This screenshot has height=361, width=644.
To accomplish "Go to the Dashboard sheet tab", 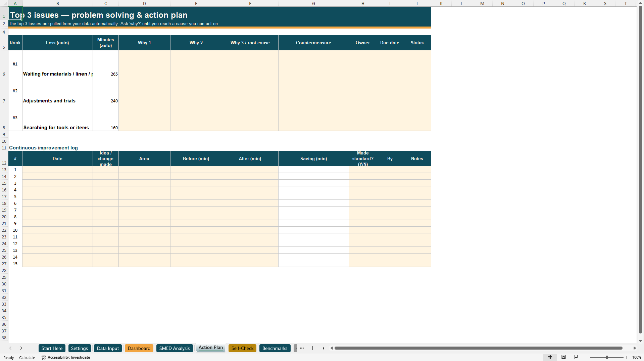I will tap(139, 348).
